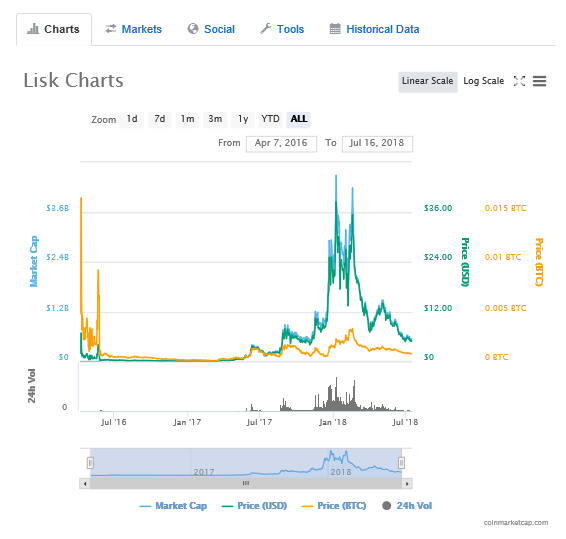The height and width of the screenshot is (539, 566).
Task: Click the Jul '16 axis label
Action: click(113, 422)
